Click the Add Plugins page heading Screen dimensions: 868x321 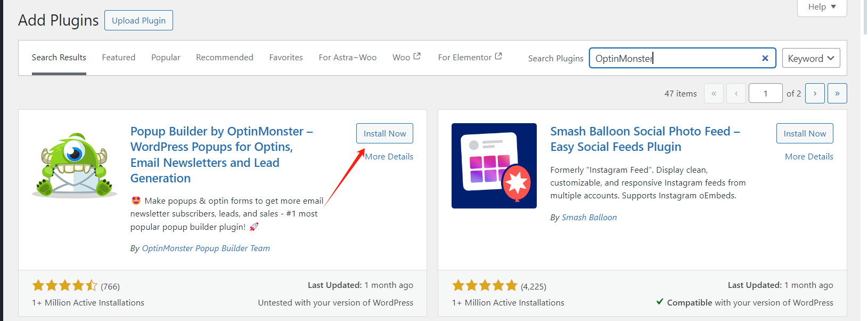pos(59,20)
